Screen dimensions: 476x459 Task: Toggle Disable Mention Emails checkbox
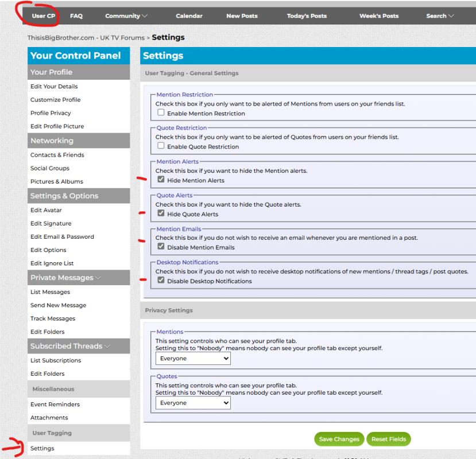pyautogui.click(x=161, y=248)
